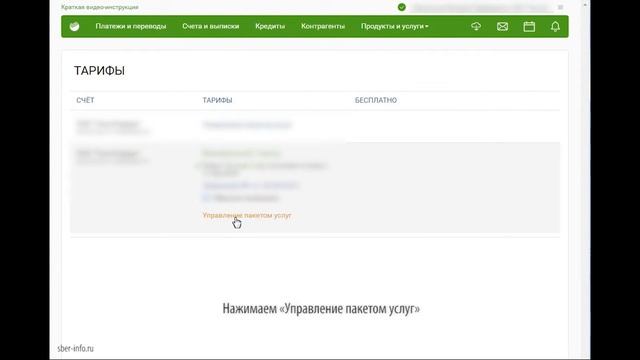This screenshot has width=640, height=360.
Task: Click the ТАРИФЫ column header
Action: coord(217,100)
